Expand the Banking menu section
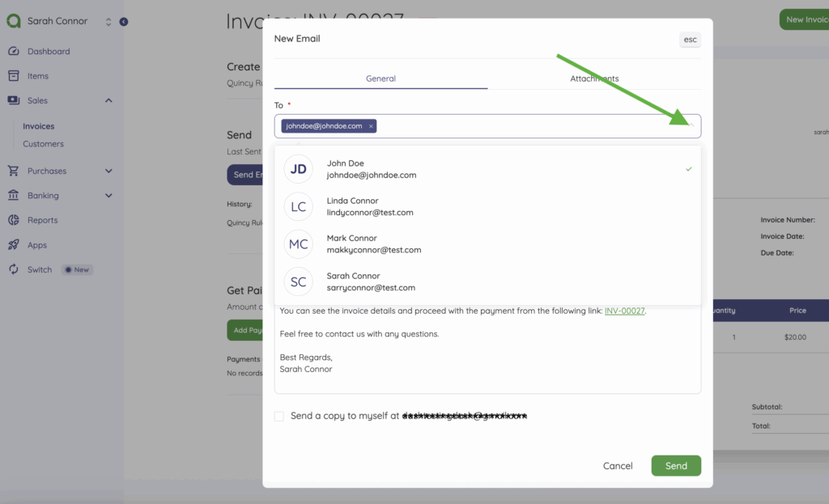 point(108,196)
